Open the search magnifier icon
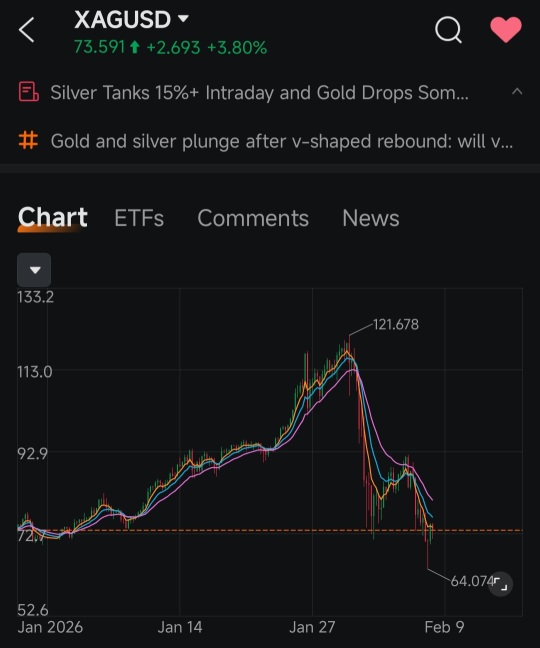The height and width of the screenshot is (648, 540). click(448, 30)
